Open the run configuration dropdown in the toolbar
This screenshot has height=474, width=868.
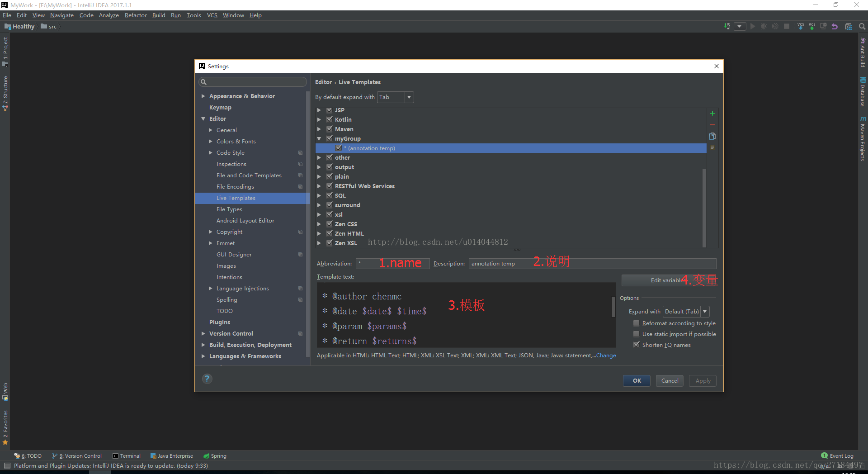[740, 26]
